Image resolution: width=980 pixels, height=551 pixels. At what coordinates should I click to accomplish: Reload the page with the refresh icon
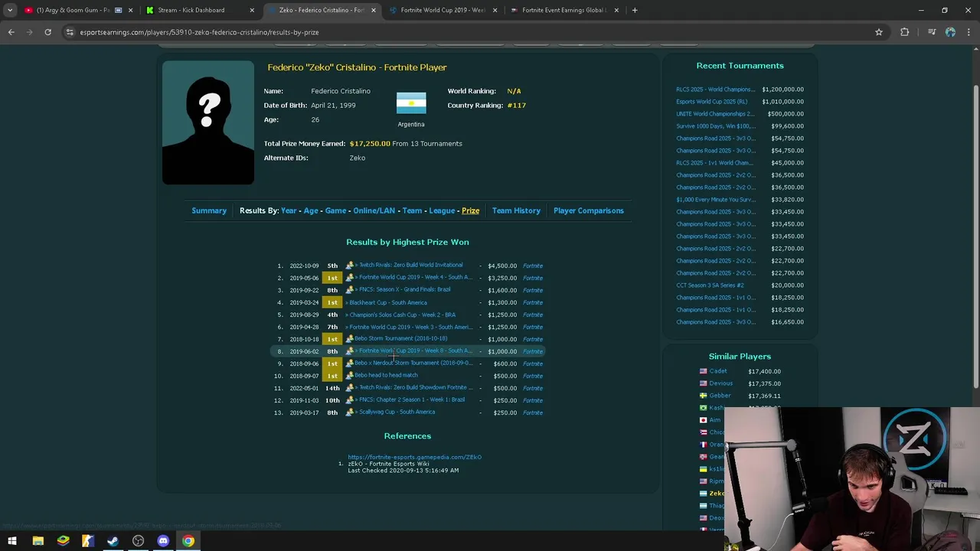(x=47, y=32)
